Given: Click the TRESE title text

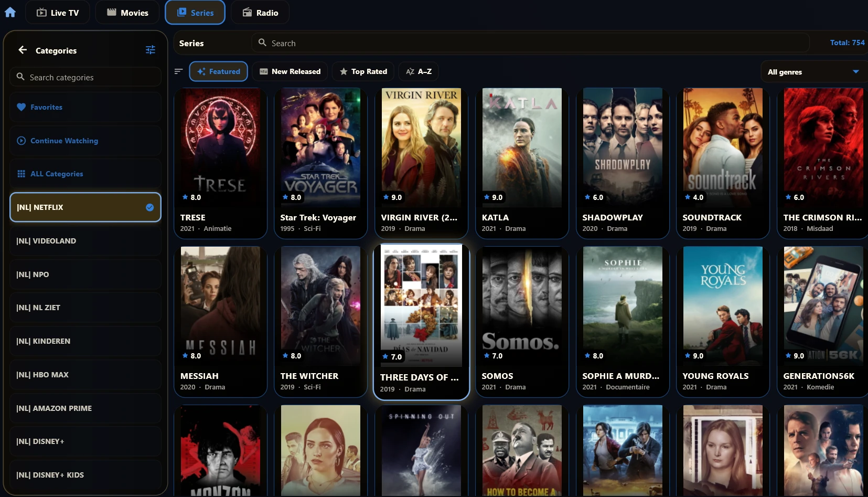Looking at the screenshot, I should tap(192, 217).
